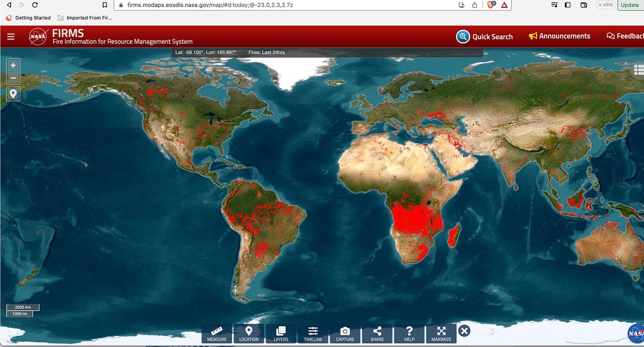The image size is (644, 347).
Task: Click the VPN button
Action: point(606,5)
